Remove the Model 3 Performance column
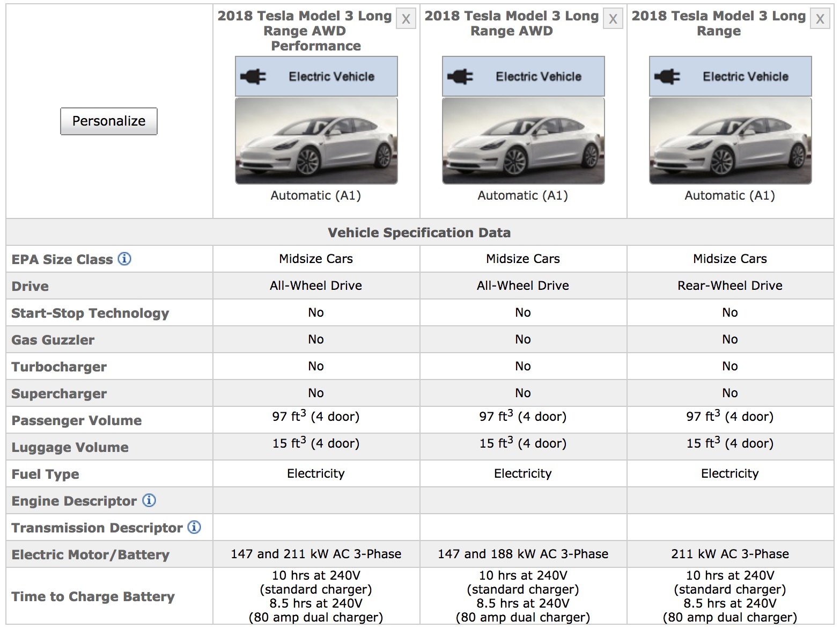This screenshot has height=628, width=840. click(x=406, y=18)
